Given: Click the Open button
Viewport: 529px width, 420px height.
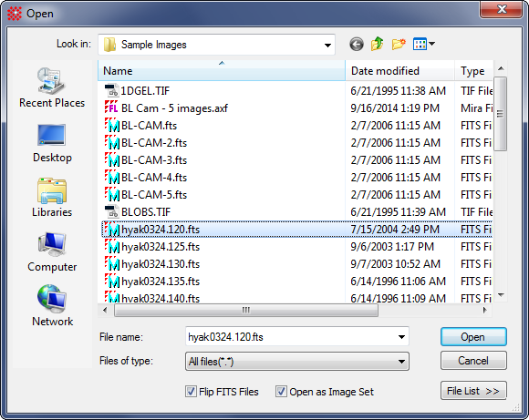Looking at the screenshot, I should point(473,337).
